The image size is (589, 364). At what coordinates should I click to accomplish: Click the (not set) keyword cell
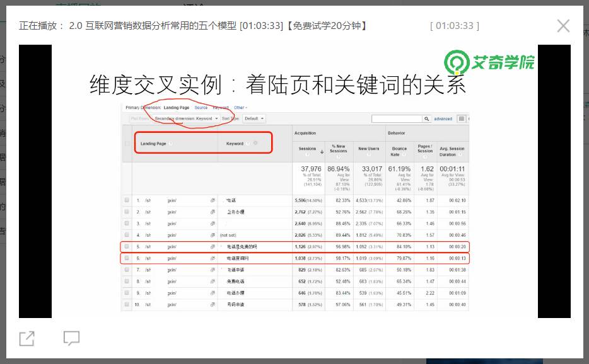(228, 236)
